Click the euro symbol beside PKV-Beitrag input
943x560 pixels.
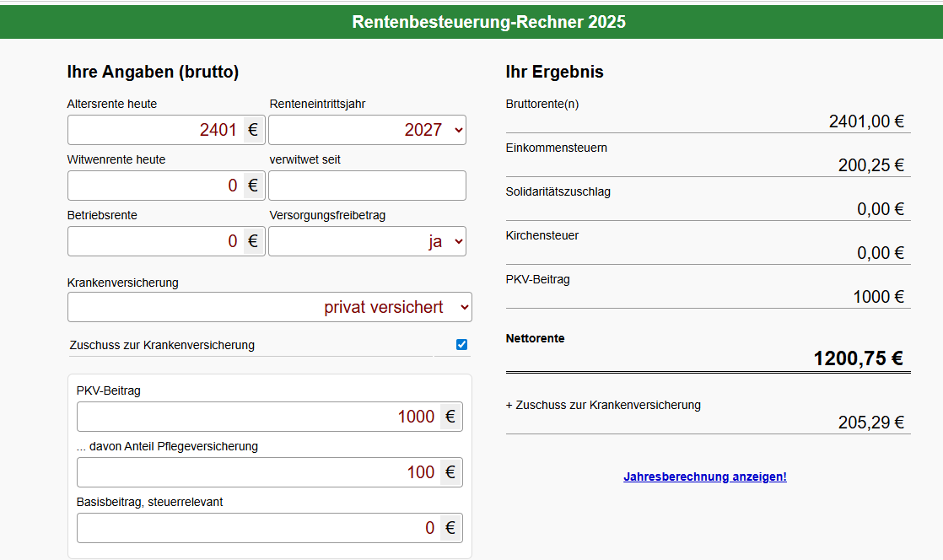tap(450, 417)
